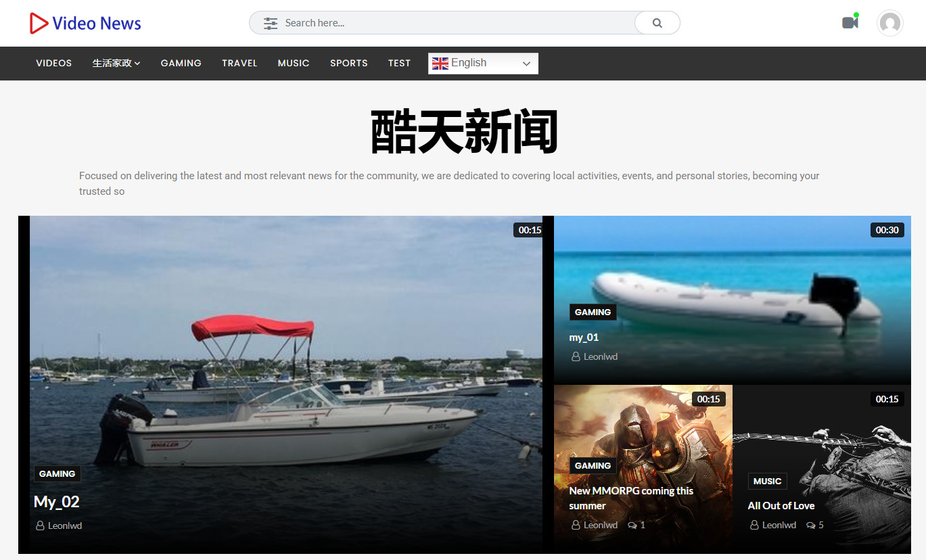This screenshot has height=560, width=926.
Task: Go to the Travel menu section
Action: (x=239, y=64)
